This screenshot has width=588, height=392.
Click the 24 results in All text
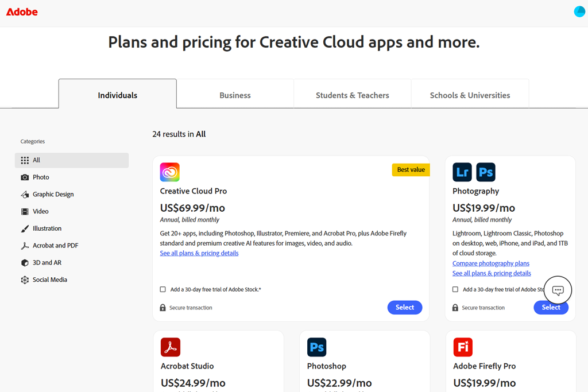click(x=179, y=134)
